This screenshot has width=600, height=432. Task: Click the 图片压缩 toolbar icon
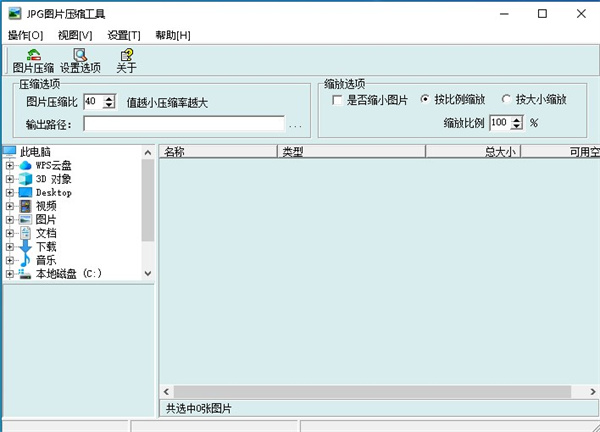click(33, 56)
